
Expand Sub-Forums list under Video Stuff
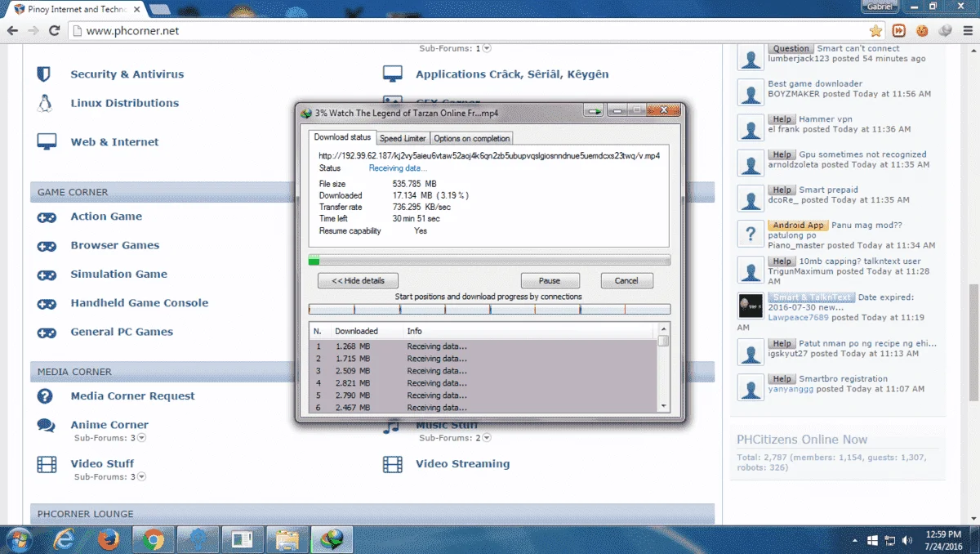coord(141,476)
